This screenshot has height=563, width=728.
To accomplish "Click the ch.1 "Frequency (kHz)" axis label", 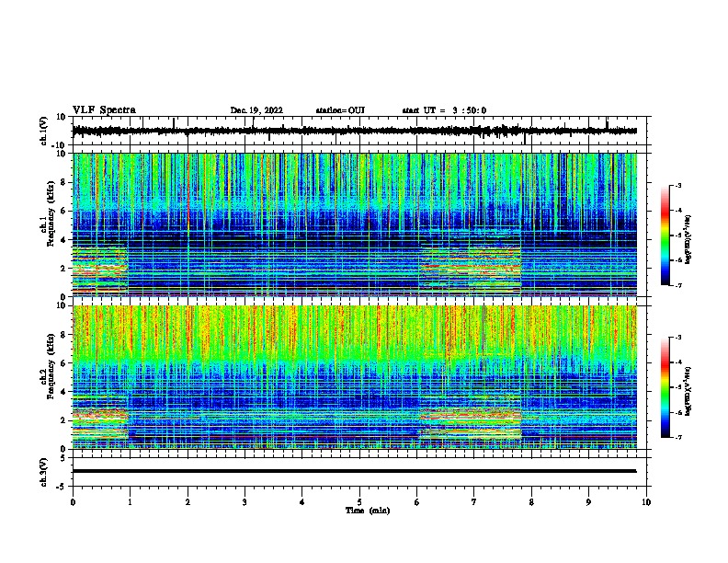I will coord(51,213).
